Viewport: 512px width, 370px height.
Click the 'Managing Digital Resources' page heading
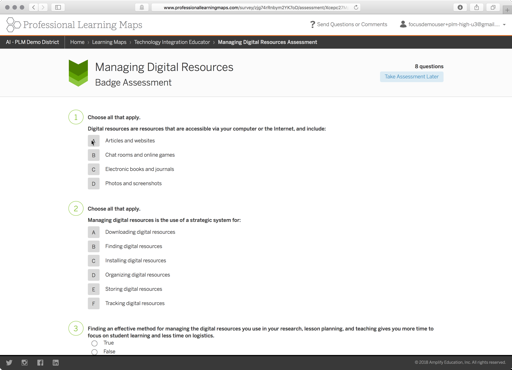click(164, 67)
